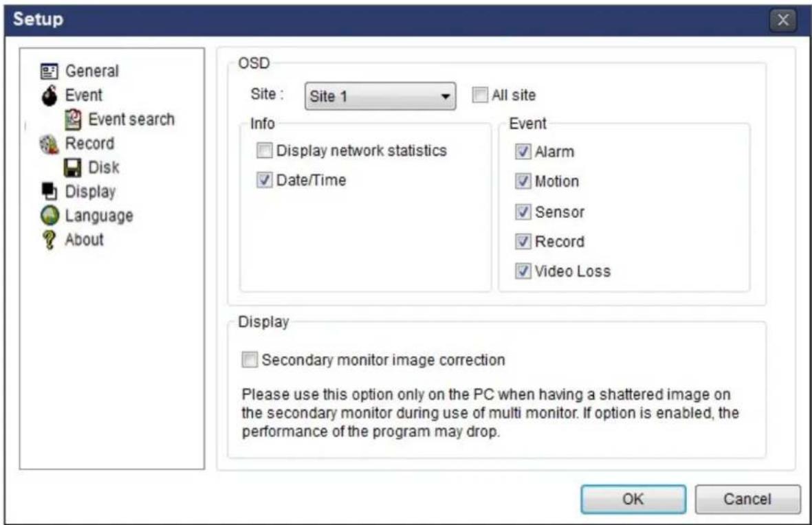Toggle the Record event checkbox
The image size is (812, 525).
[x=523, y=241]
